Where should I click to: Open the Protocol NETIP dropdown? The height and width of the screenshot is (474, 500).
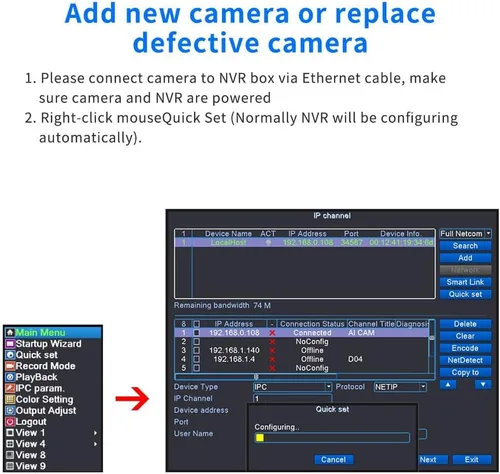tap(400, 387)
